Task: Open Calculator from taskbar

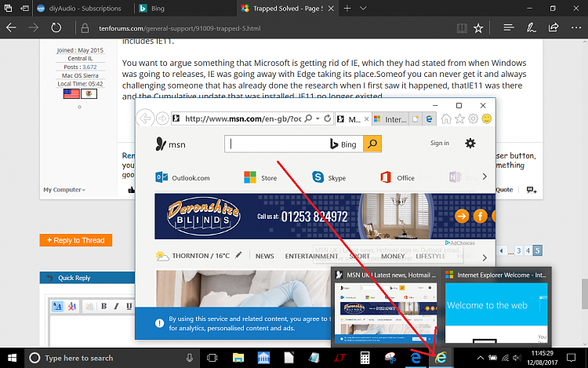Action: tap(365, 358)
